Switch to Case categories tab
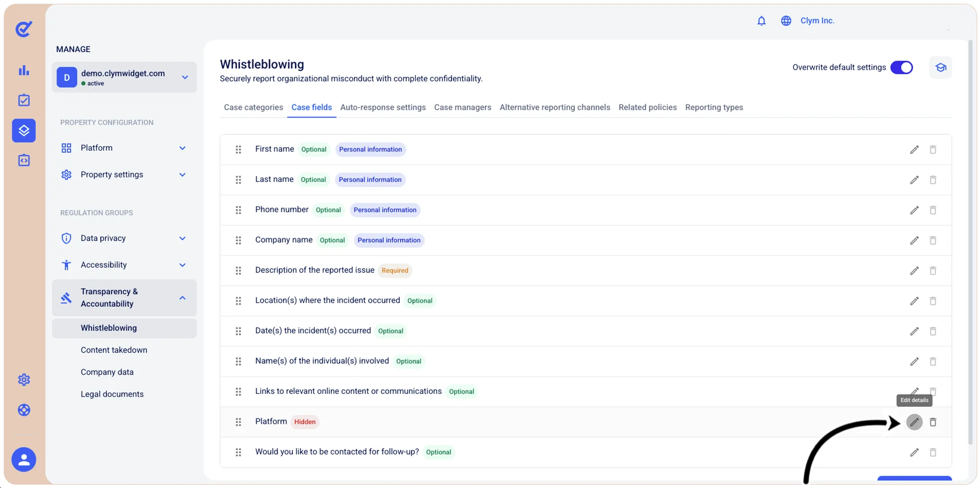 pyautogui.click(x=254, y=107)
